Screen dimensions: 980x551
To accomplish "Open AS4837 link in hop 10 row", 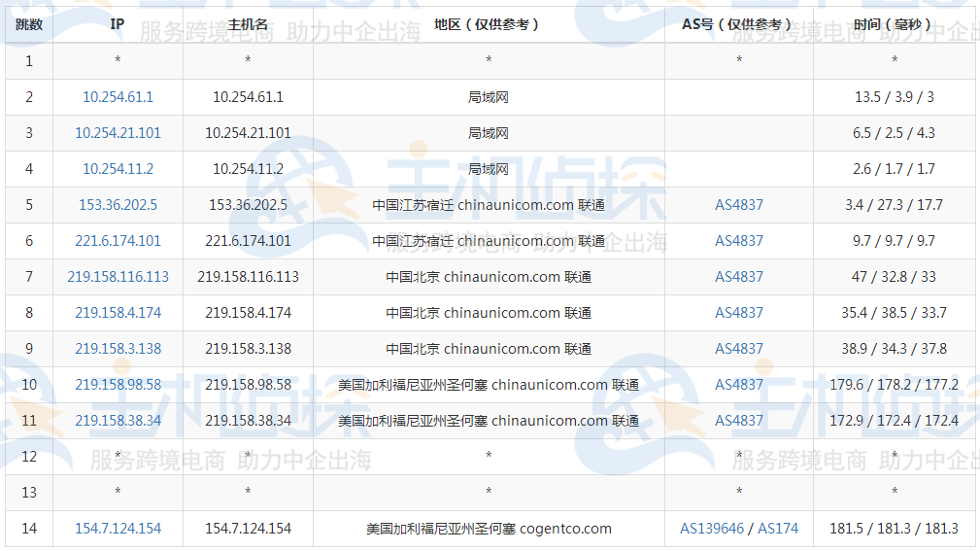I will (x=739, y=385).
